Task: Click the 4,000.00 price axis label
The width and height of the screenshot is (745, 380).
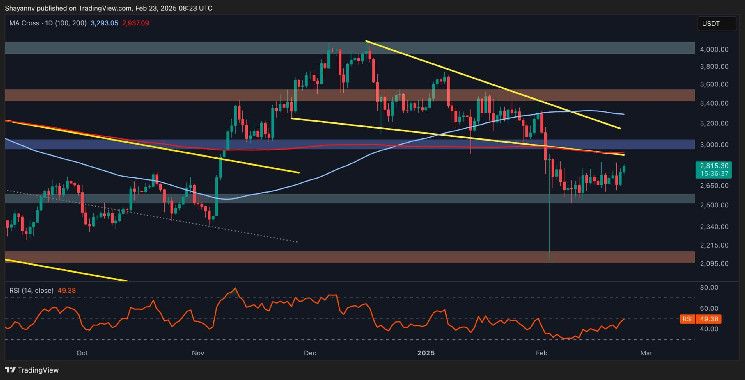Action: pyautogui.click(x=714, y=49)
